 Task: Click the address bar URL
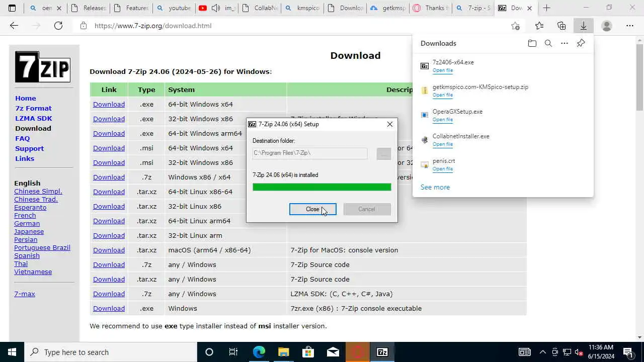click(x=153, y=26)
